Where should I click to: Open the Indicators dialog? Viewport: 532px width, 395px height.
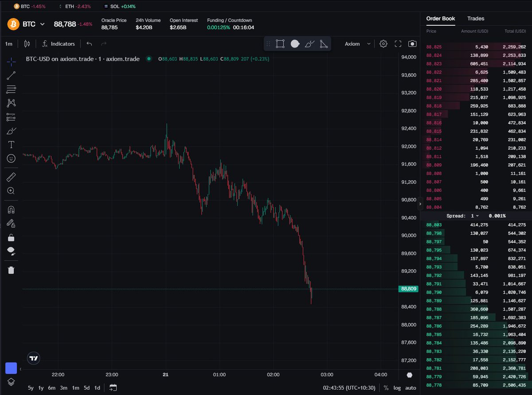[59, 44]
